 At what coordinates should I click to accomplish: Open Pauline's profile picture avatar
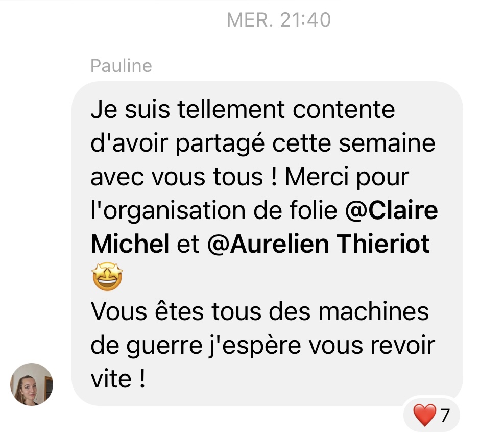click(x=32, y=384)
